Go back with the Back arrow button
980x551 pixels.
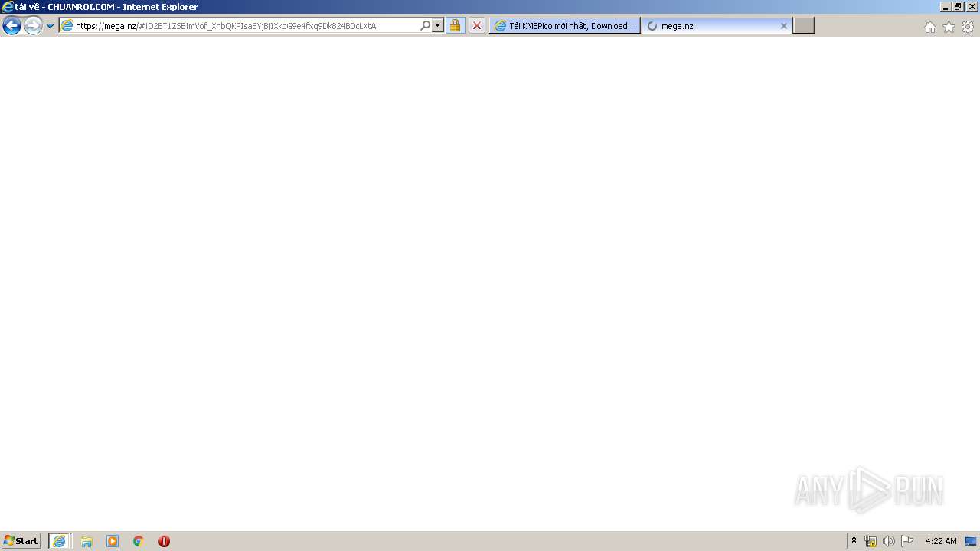[x=11, y=26]
